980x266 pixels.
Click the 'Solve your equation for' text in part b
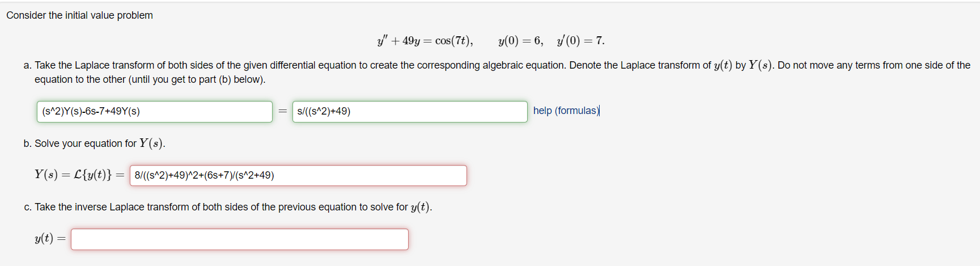86,143
